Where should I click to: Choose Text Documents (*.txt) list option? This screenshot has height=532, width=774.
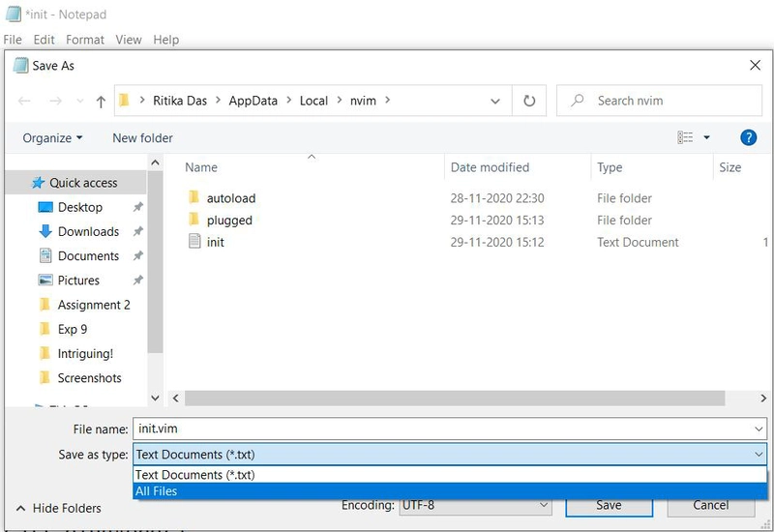[450, 475]
